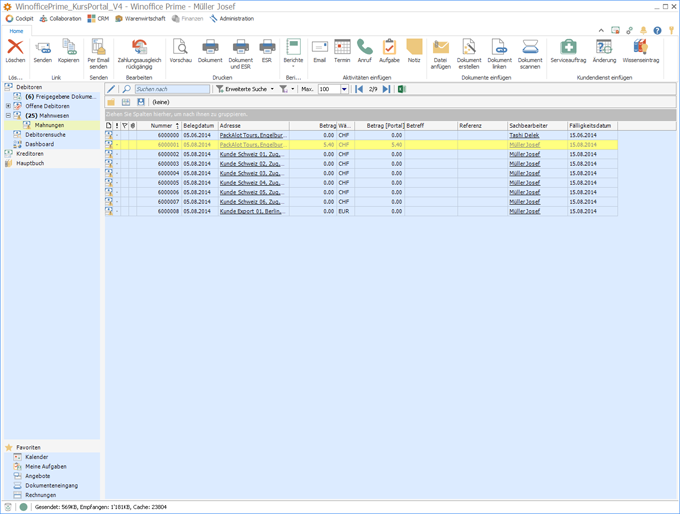
Task: Click the green status circle in status bar
Action: [23, 507]
